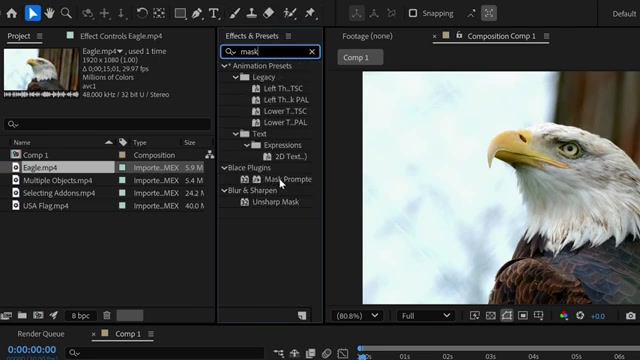Select the Unsharp Mask effect
This screenshot has width=640, height=360.
276,202
